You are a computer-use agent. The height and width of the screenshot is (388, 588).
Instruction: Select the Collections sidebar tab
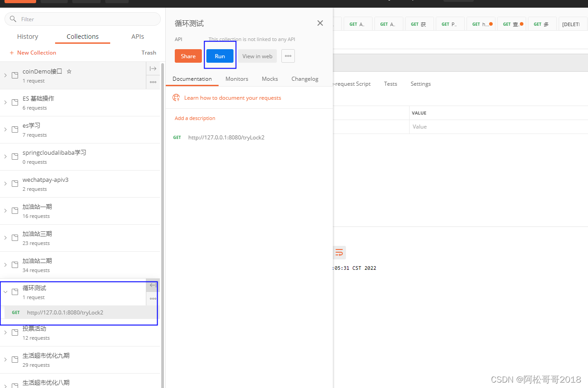point(83,37)
